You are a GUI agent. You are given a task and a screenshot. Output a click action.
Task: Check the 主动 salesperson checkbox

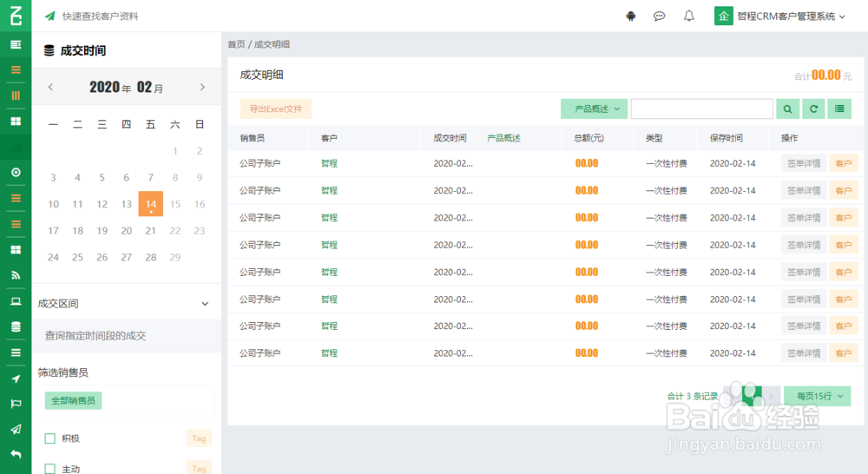(x=49, y=469)
